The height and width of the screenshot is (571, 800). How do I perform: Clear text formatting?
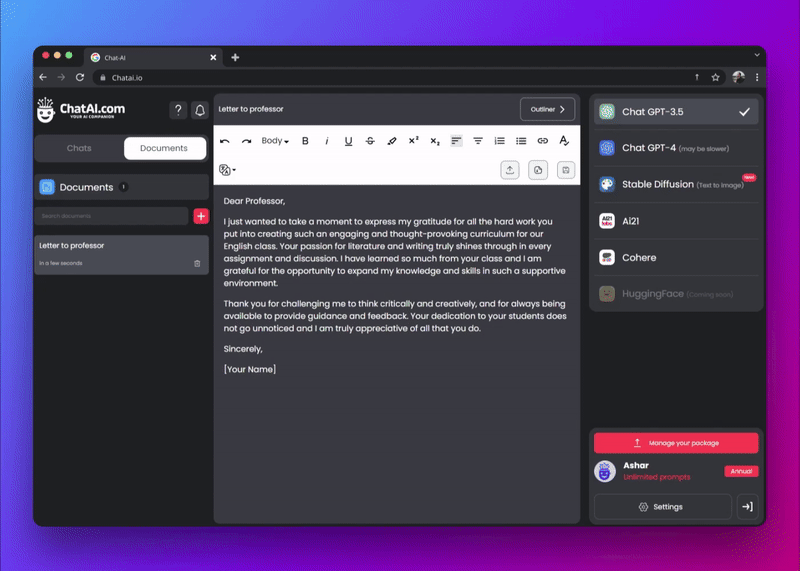click(564, 141)
